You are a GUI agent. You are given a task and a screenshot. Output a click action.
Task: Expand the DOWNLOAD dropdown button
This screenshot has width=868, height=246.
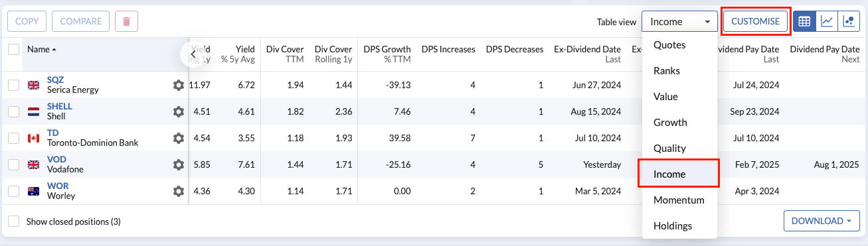tap(822, 221)
